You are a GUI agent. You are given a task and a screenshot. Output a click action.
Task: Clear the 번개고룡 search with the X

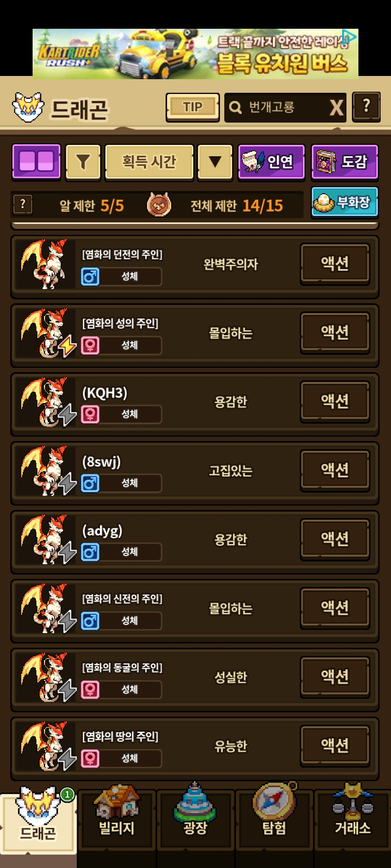337,107
